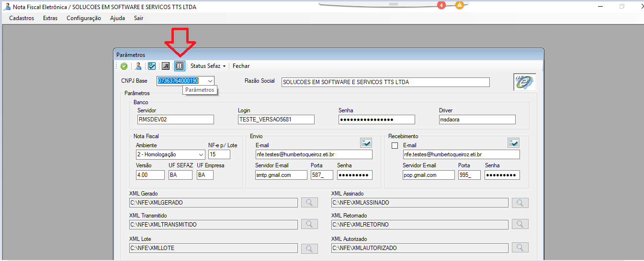
Task: Click the XML Assinado path field
Action: 420,203
